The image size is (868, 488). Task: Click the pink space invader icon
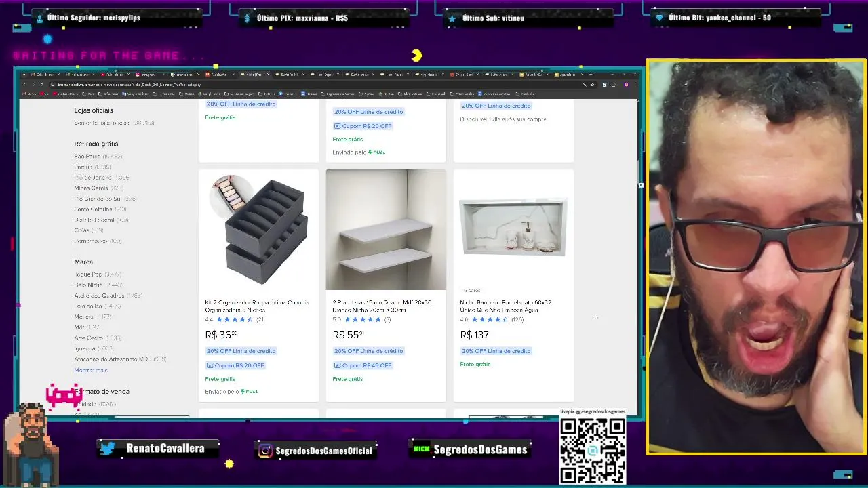point(64,396)
